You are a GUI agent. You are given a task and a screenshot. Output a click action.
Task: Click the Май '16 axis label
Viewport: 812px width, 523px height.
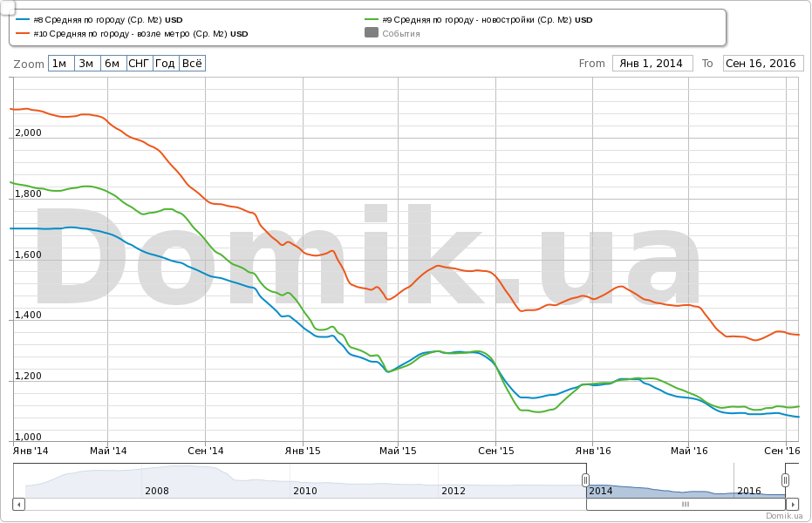pos(689,451)
